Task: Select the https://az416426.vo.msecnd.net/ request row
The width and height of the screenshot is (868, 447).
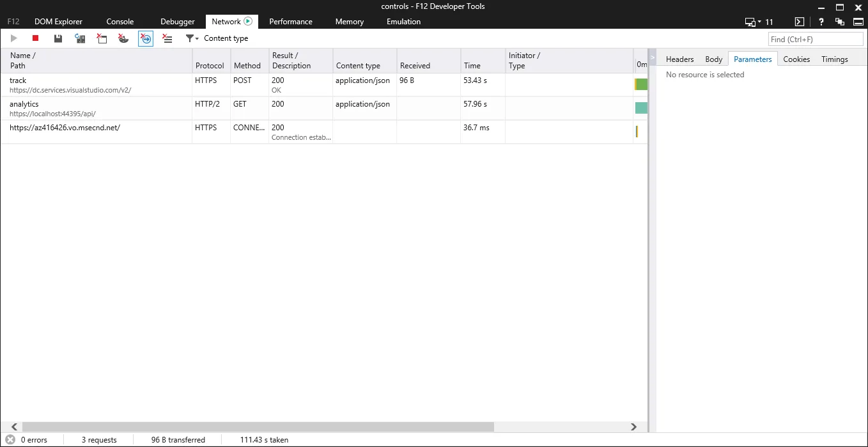Action: [323, 132]
